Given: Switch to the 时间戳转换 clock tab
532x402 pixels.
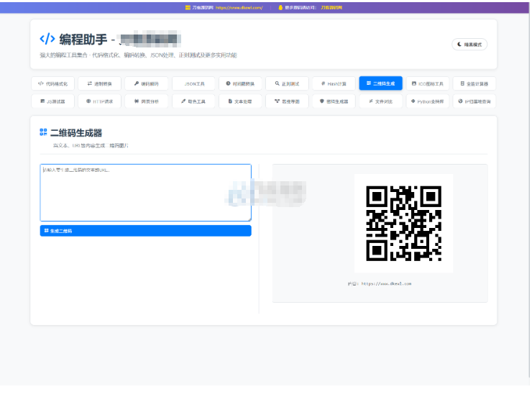Looking at the screenshot, I should tap(240, 83).
